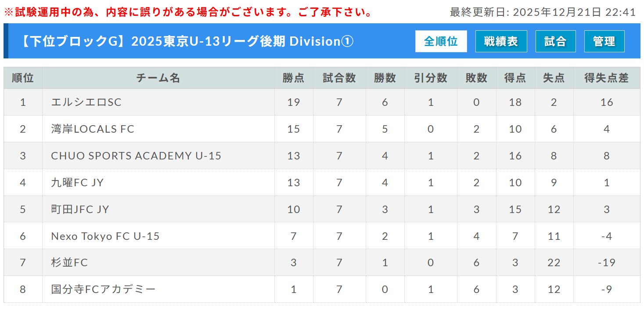
Task: Open the 試合 tab
Action: 555,41
